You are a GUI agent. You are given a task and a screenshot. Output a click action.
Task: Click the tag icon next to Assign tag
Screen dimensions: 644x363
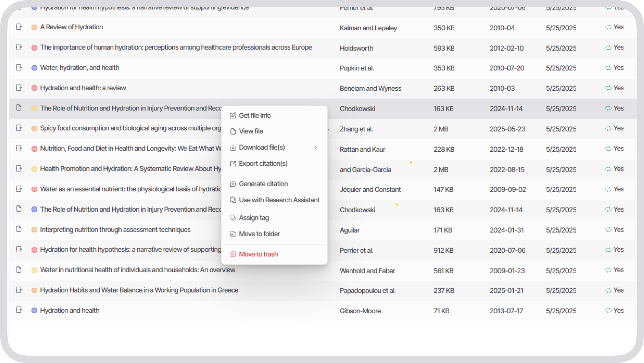tap(233, 218)
